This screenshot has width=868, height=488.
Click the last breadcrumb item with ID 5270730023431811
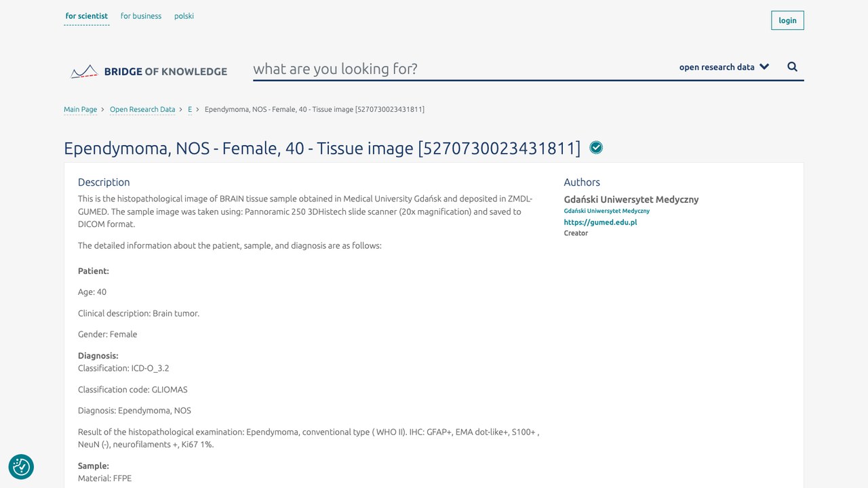315,109
